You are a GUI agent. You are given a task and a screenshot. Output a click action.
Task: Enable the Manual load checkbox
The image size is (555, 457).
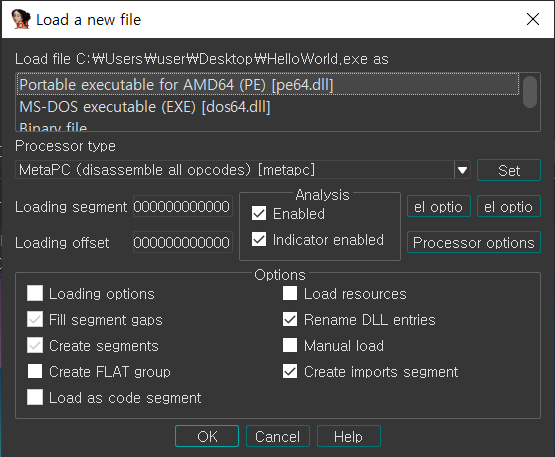[x=290, y=345]
